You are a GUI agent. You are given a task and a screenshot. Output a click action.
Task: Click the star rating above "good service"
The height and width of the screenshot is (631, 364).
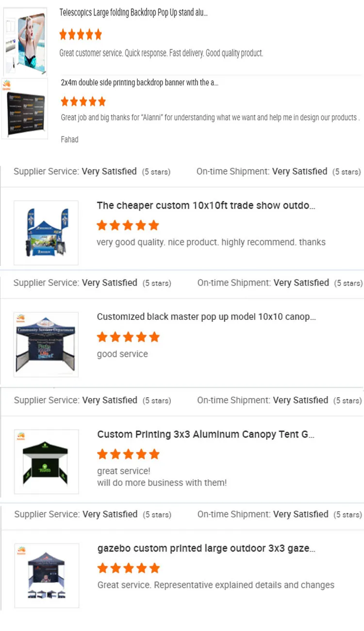128,337
